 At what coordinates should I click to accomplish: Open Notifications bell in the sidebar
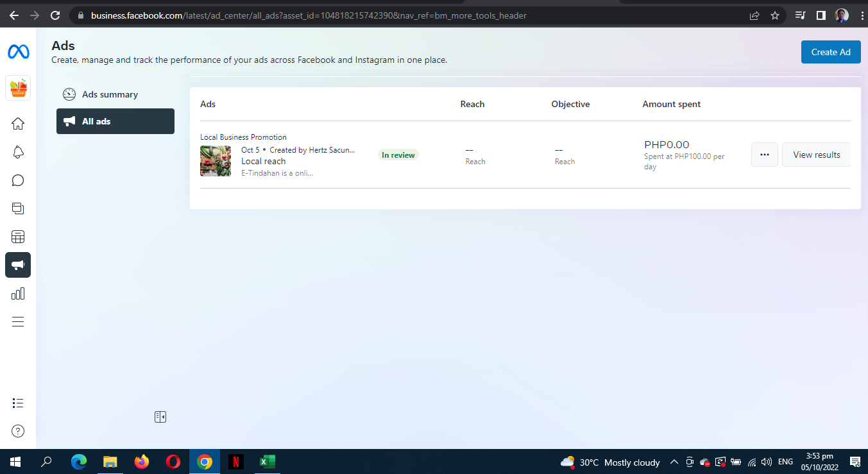(x=18, y=152)
